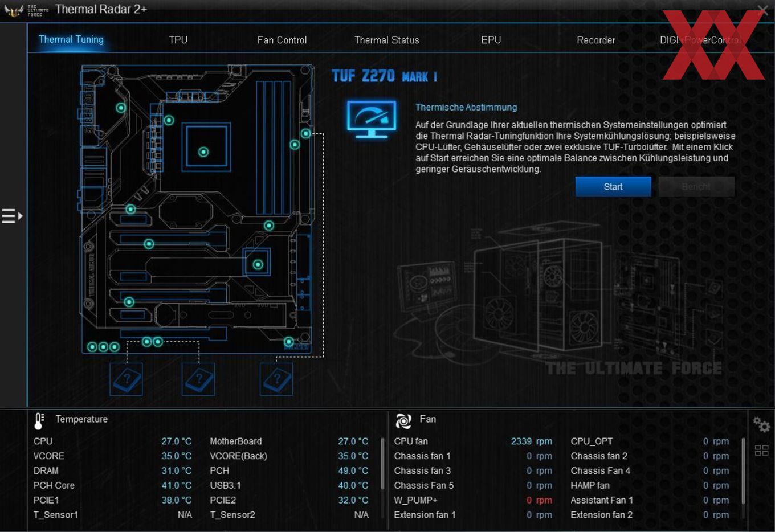Switch to the Recorder tab
This screenshot has height=532, width=775.
coord(595,40)
